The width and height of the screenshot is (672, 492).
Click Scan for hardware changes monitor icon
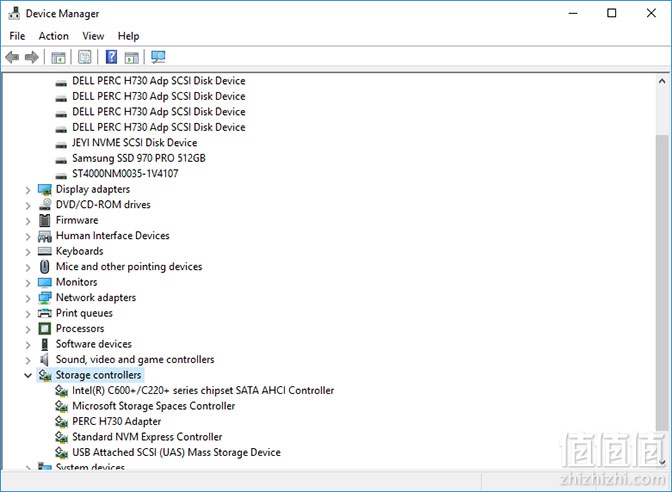[158, 57]
